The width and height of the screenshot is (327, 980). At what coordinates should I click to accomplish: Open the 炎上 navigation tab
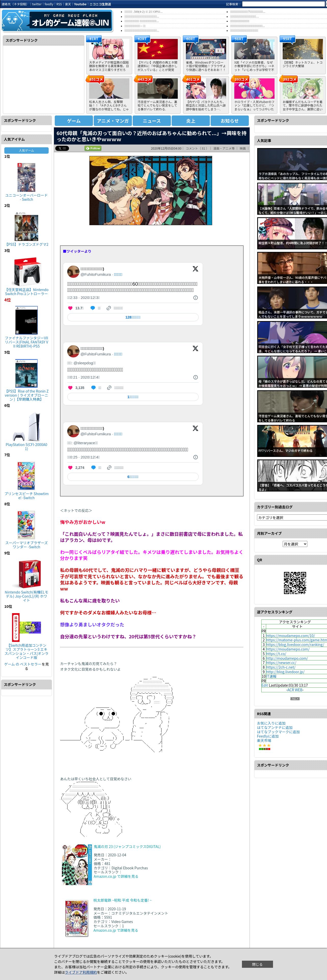(191, 121)
